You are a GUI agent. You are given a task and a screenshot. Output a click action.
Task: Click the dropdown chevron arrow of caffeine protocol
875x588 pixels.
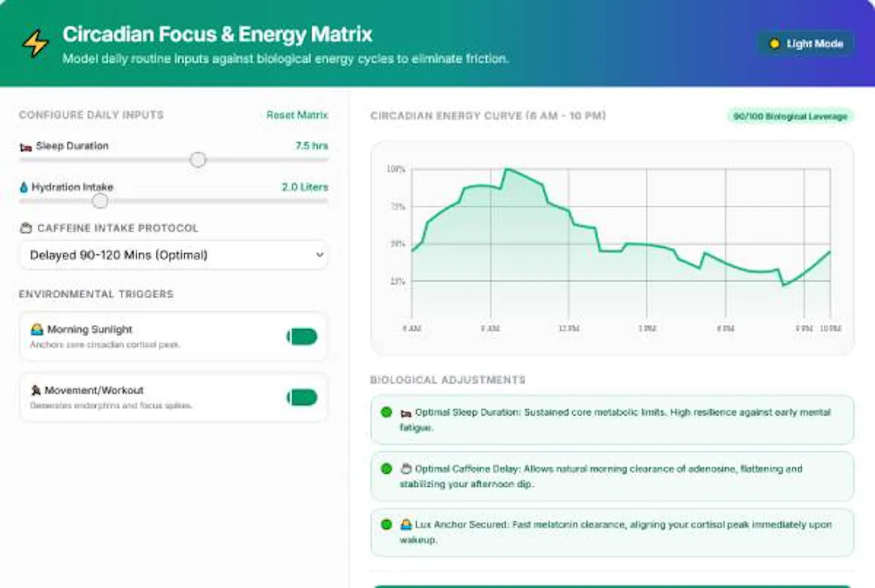pos(320,255)
